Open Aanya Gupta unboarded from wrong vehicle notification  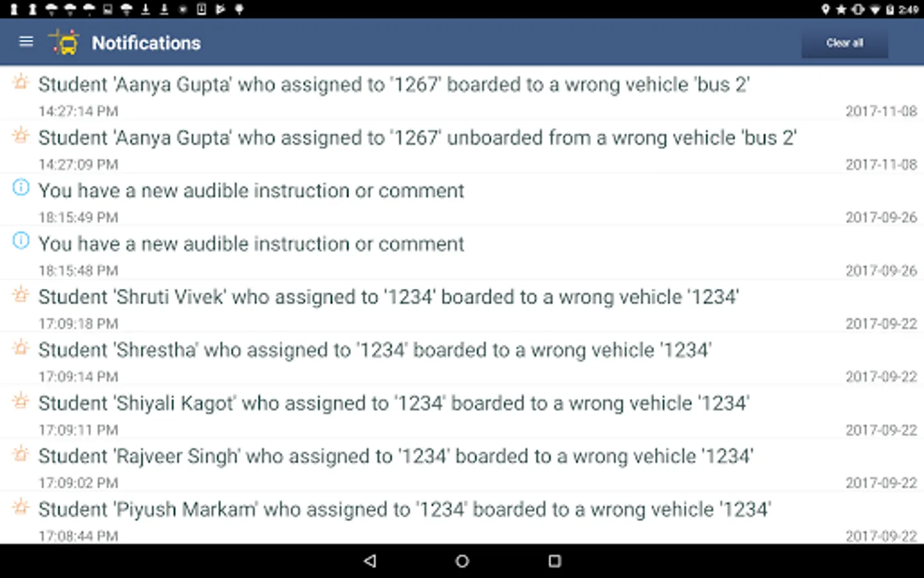(462, 146)
